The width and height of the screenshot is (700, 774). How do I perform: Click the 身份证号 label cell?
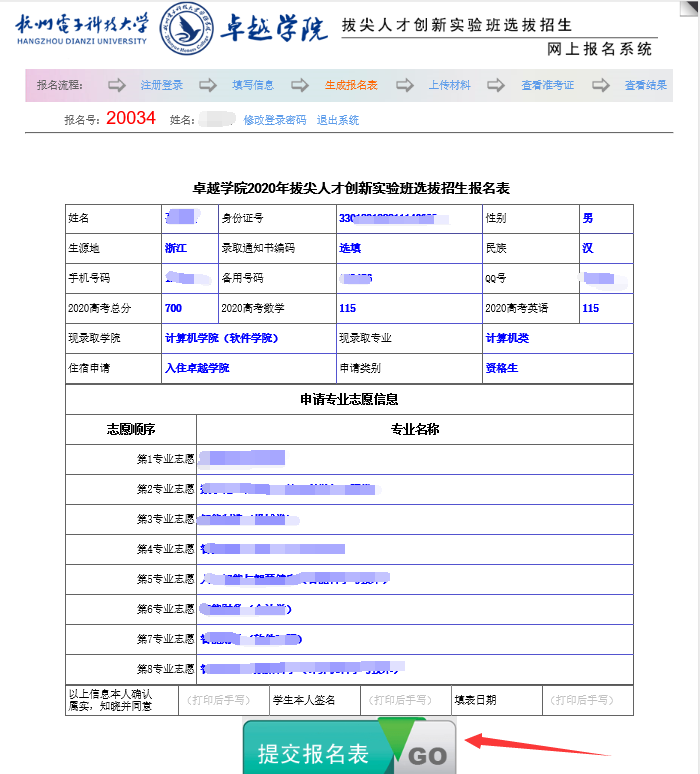point(277,219)
